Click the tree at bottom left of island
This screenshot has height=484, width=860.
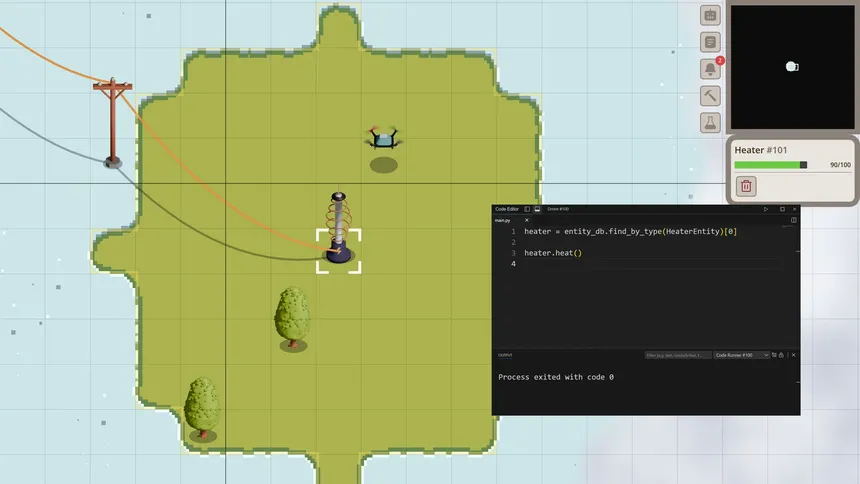[x=202, y=409]
